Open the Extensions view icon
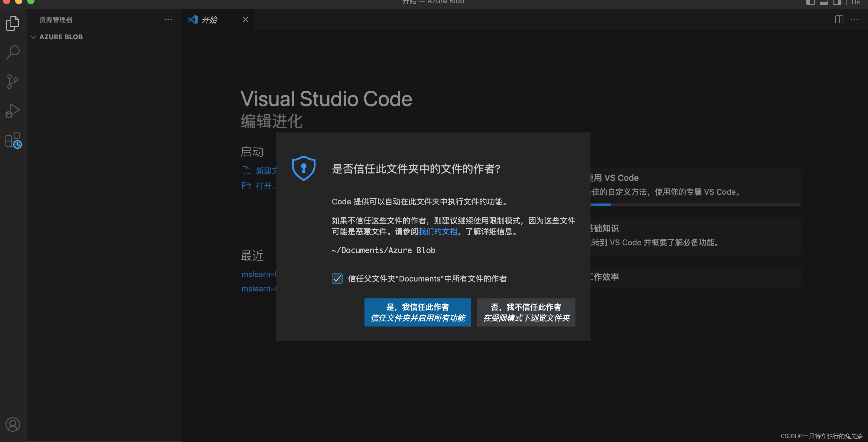 click(13, 140)
